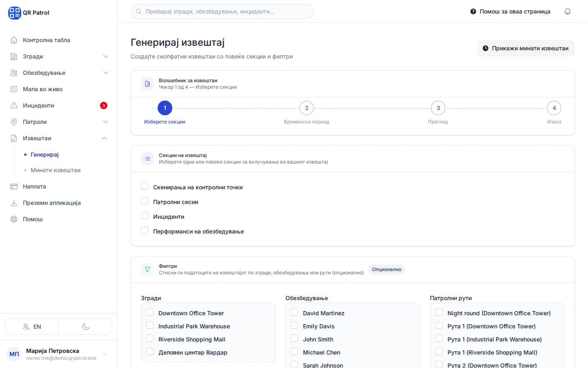This screenshot has height=368, width=588.
Task: Click the Помош lifebuoy icon in sidebar
Action: point(14,219)
